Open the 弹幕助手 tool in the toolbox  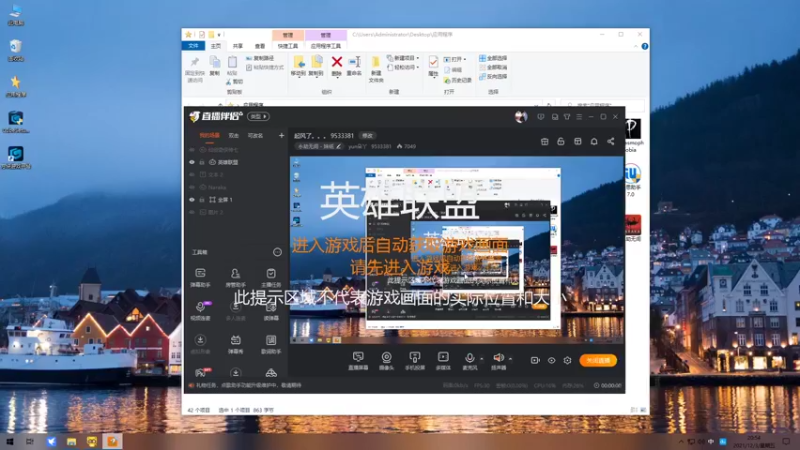[x=200, y=278]
